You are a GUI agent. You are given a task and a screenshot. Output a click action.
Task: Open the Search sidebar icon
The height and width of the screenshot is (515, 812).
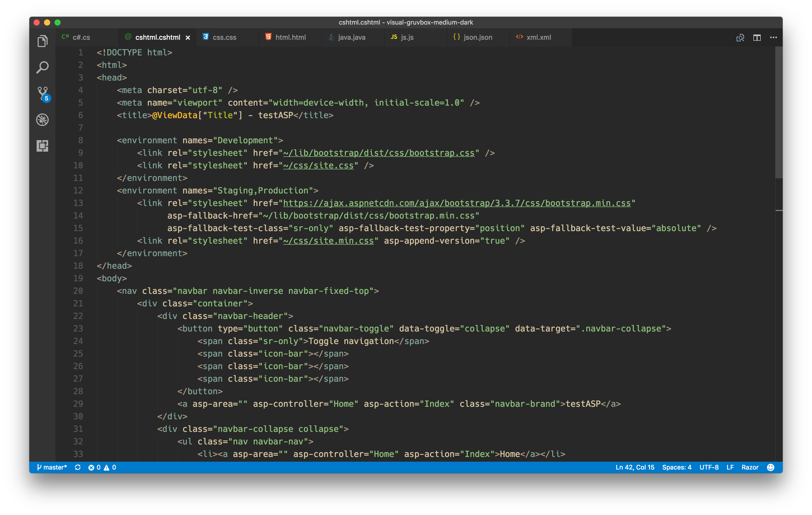pyautogui.click(x=42, y=67)
